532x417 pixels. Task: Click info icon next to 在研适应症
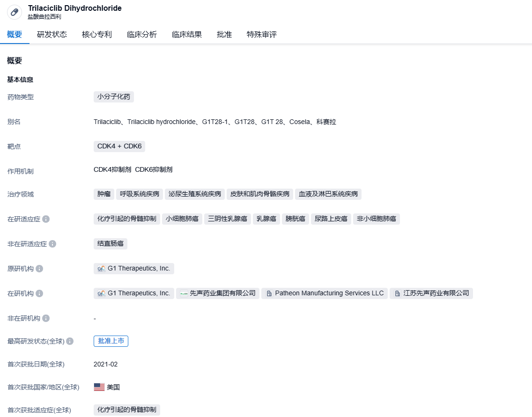[x=46, y=219]
